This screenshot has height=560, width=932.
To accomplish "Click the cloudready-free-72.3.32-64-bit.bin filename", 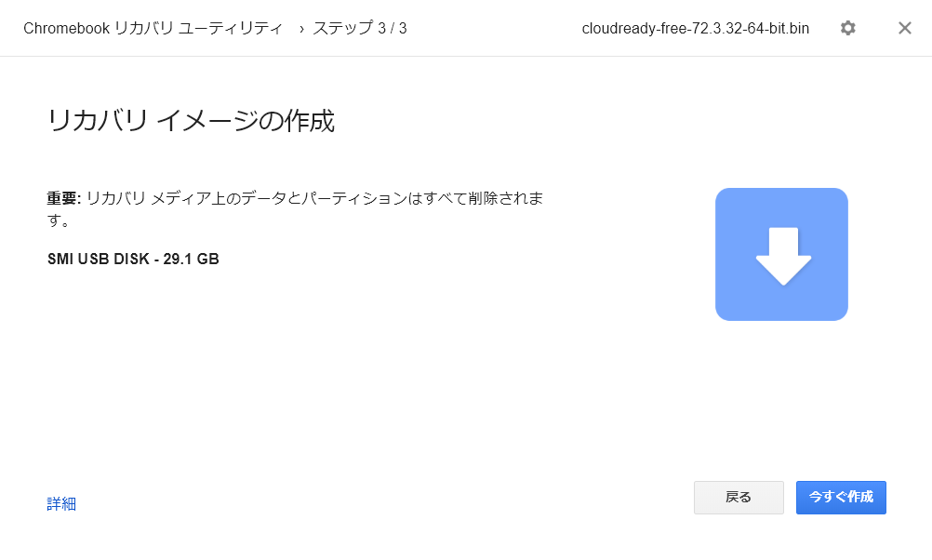I will (x=696, y=29).
